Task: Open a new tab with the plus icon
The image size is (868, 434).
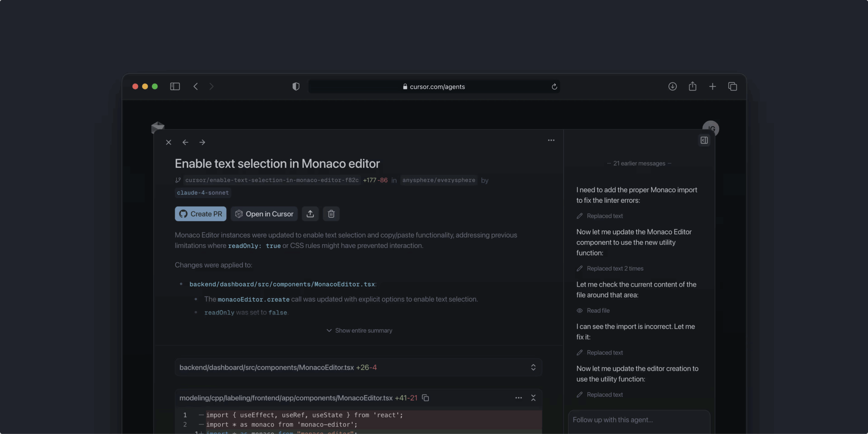Action: [x=712, y=86]
